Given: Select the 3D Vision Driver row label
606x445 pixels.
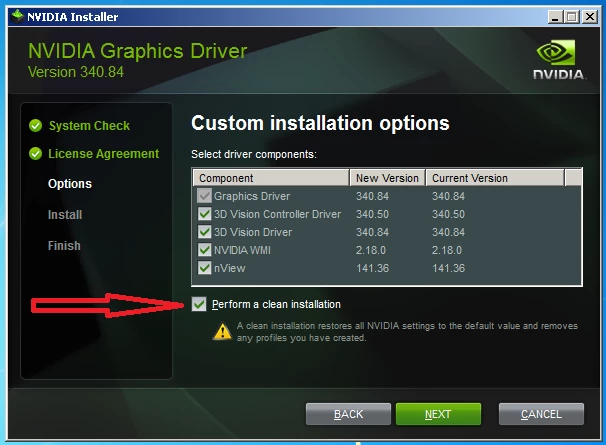Looking at the screenshot, I should pos(253,232).
